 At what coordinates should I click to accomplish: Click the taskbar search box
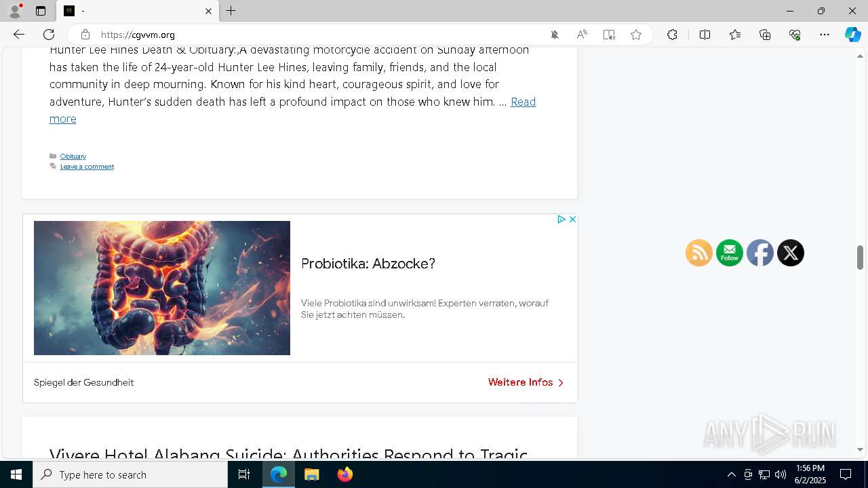click(130, 474)
